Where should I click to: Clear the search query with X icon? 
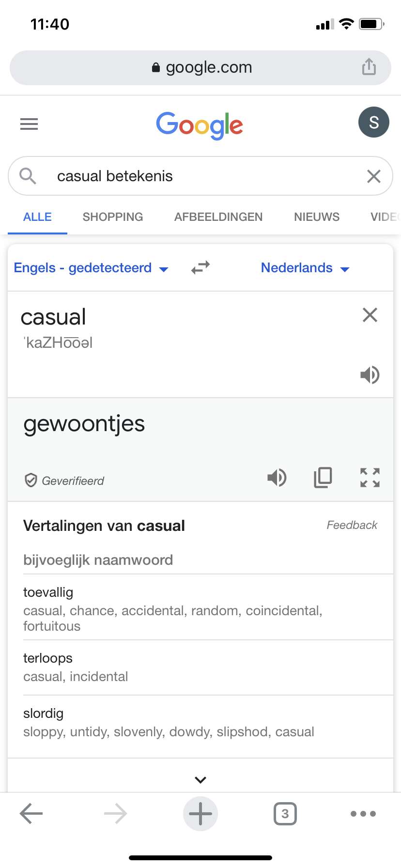[x=373, y=176]
